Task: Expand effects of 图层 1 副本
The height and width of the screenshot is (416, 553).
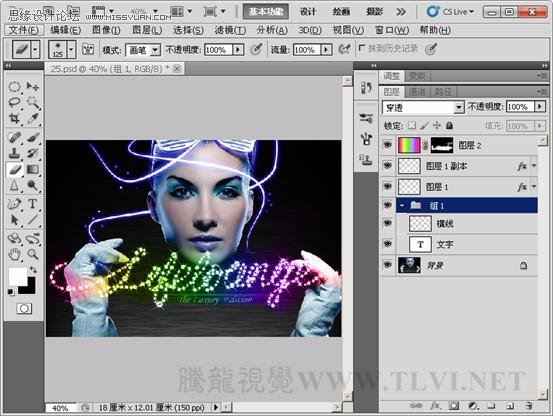Action: coord(534,166)
